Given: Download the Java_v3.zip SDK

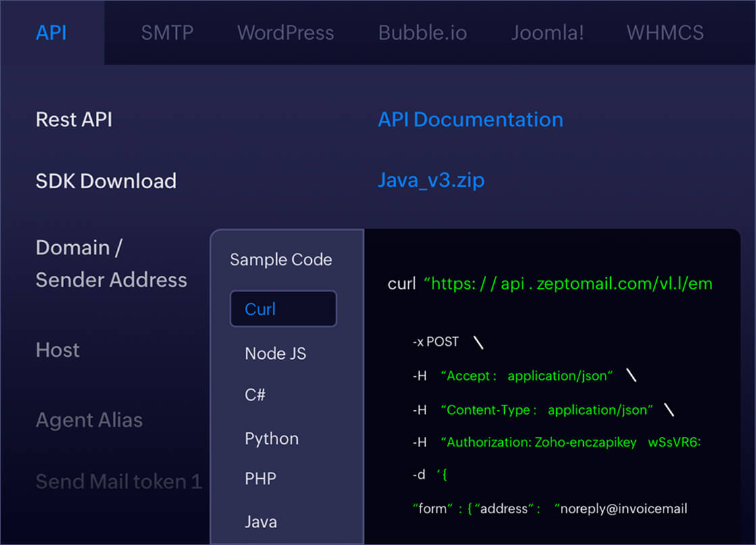Looking at the screenshot, I should (431, 180).
